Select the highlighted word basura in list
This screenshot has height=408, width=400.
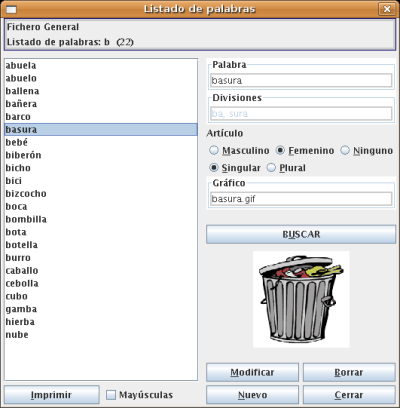(101, 130)
